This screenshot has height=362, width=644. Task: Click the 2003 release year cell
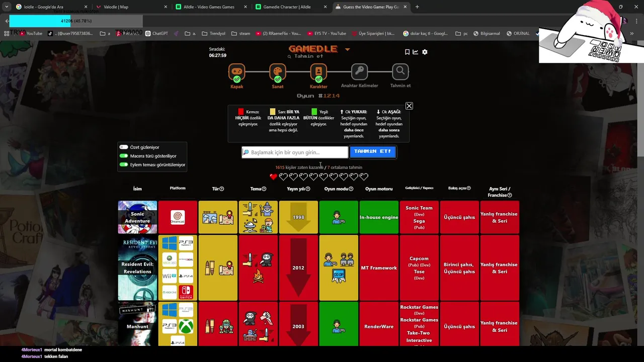click(x=298, y=324)
